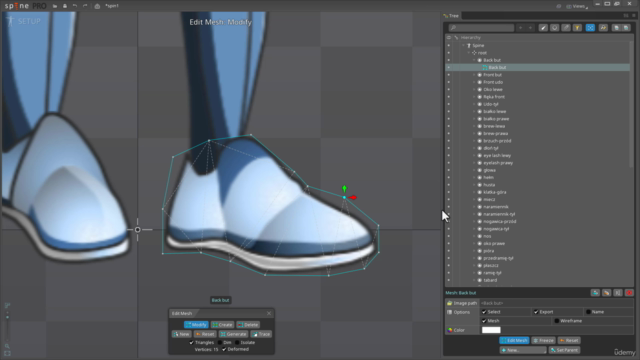Toggle the bones filter icon in tree toolbar
Viewport: 640px width, 360px height.
(x=543, y=28)
